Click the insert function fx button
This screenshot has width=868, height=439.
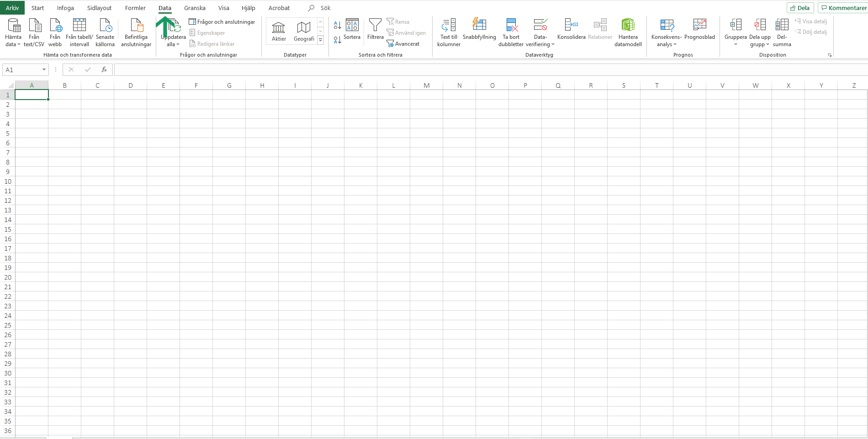point(104,70)
